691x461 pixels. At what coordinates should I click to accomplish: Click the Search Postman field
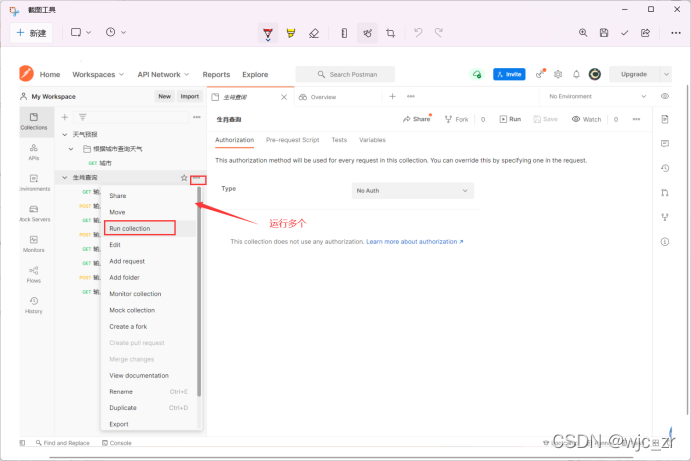point(345,74)
